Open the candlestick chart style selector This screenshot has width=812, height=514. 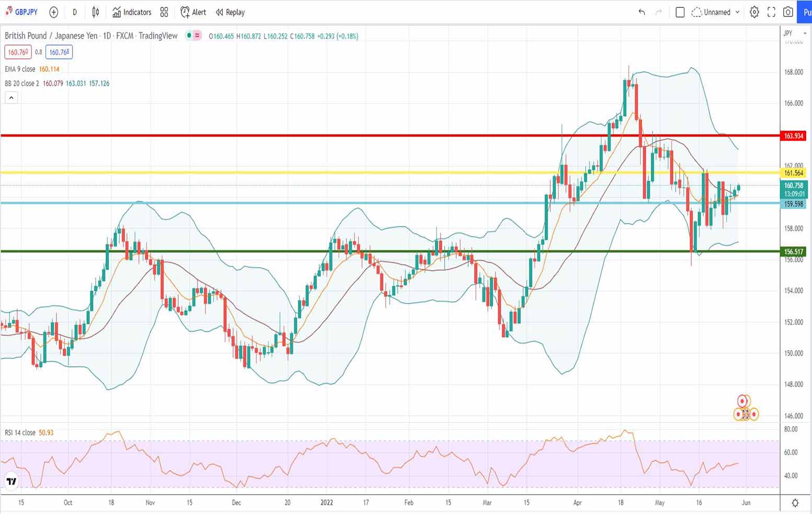pos(96,12)
